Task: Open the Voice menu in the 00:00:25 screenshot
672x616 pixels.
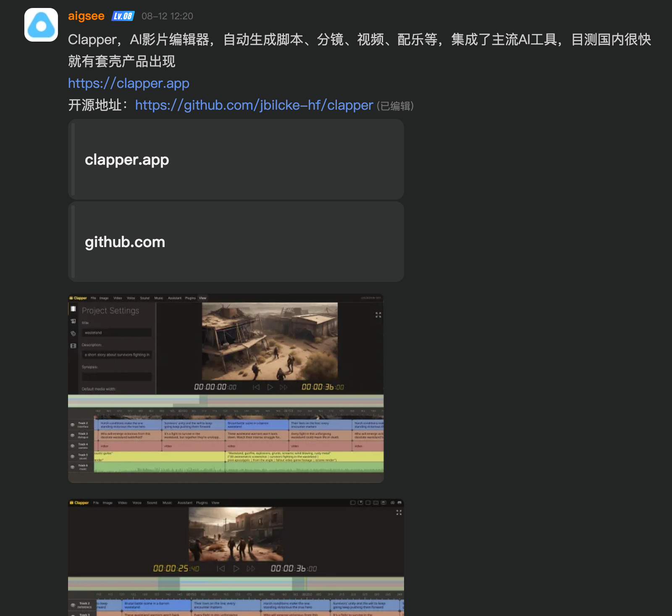Action: point(137,503)
